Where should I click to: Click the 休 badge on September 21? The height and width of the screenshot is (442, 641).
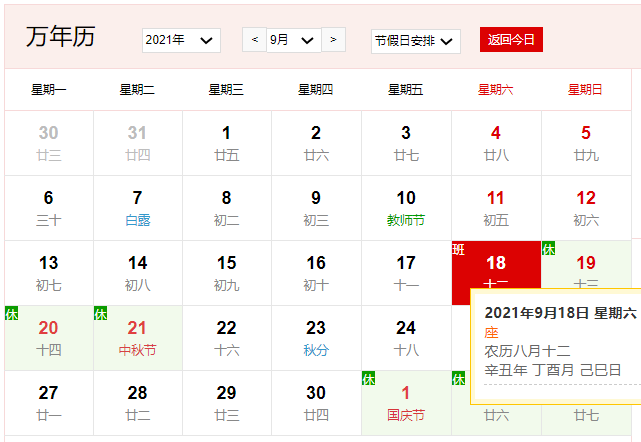tap(101, 313)
